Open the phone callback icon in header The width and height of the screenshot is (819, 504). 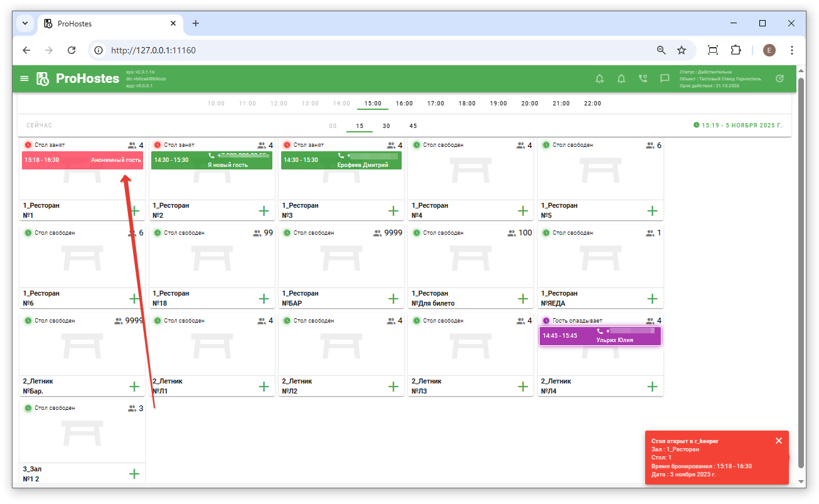pyautogui.click(x=643, y=78)
